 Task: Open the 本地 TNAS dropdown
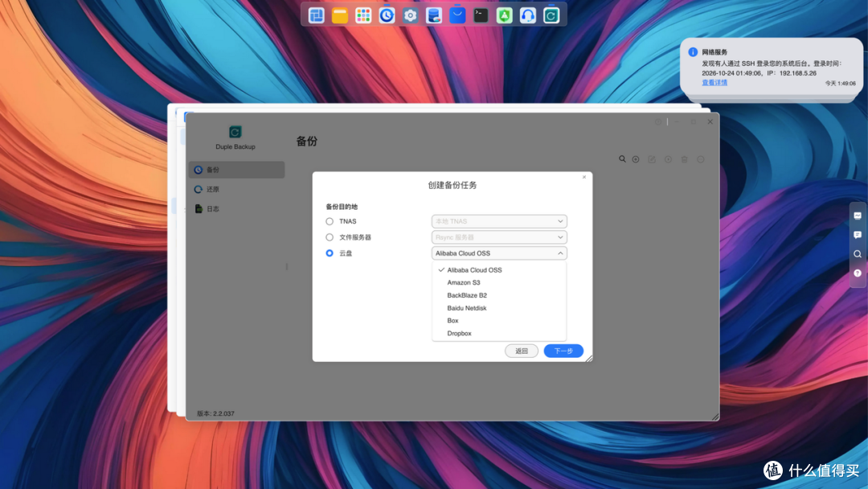499,221
